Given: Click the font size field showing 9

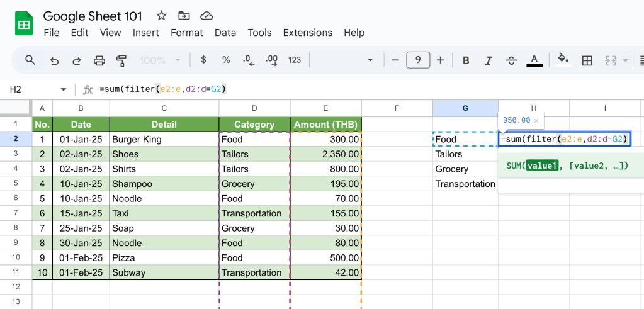Looking at the screenshot, I should coord(418,60).
